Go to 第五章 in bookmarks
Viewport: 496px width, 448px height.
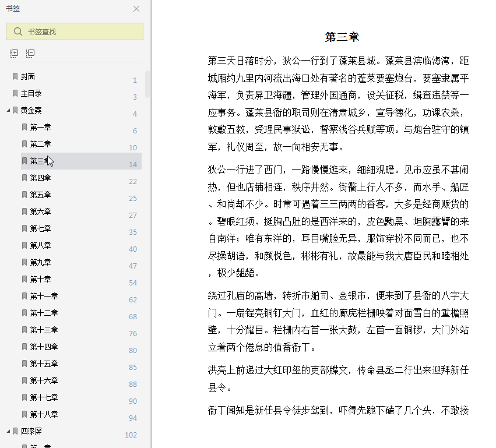point(40,195)
